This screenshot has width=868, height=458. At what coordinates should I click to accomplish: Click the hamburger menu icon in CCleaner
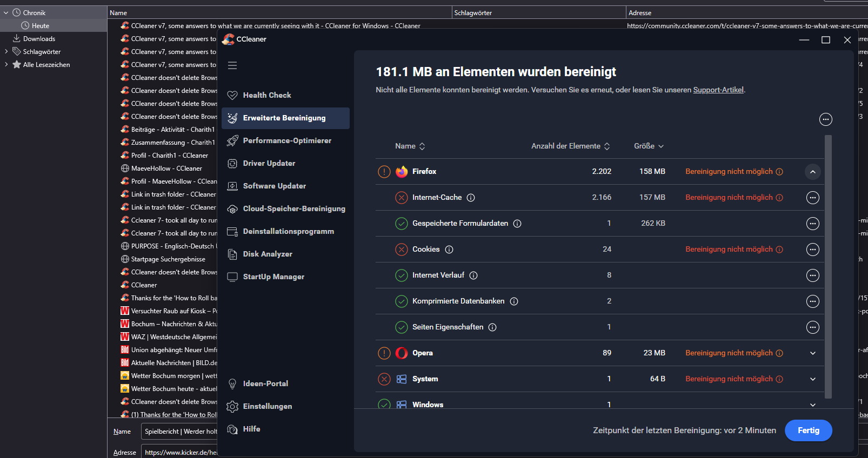coord(232,65)
